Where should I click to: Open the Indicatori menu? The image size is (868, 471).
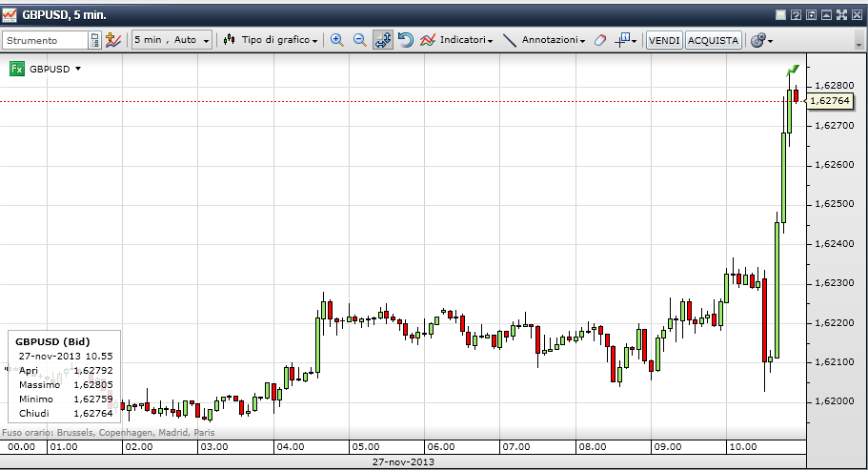click(456, 40)
